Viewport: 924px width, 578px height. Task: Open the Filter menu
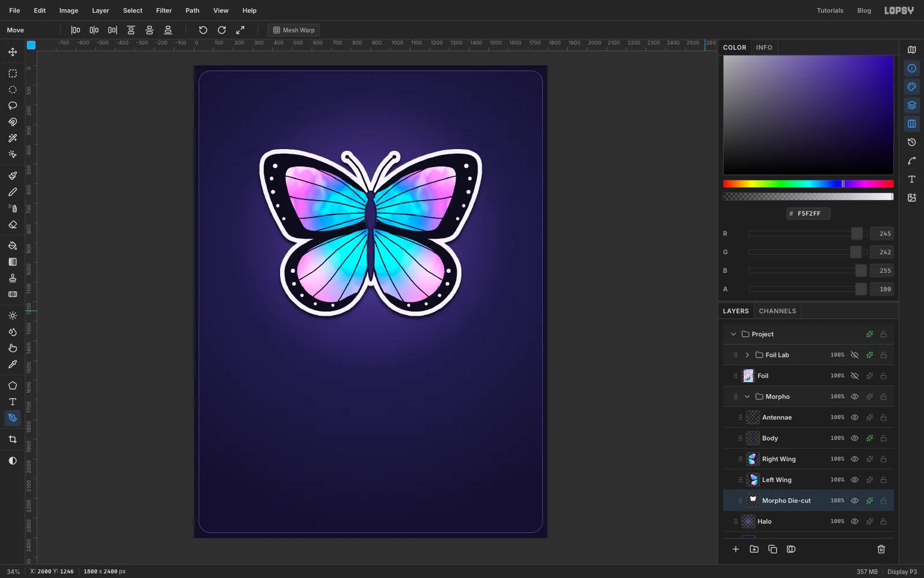(x=164, y=10)
